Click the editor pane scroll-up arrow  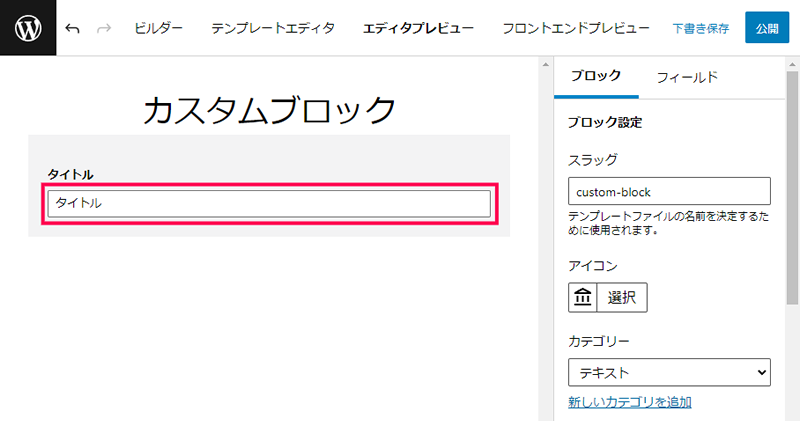pos(545,64)
